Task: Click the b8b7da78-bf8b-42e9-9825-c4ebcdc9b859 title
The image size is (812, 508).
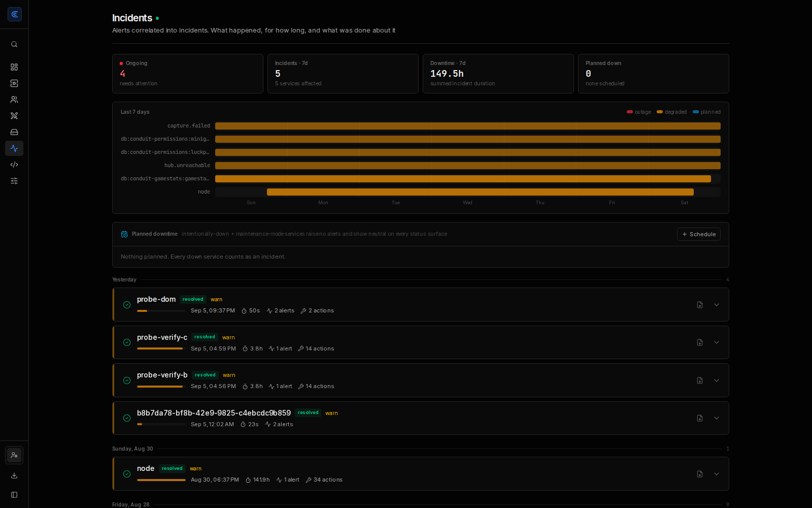Action: 214,413
